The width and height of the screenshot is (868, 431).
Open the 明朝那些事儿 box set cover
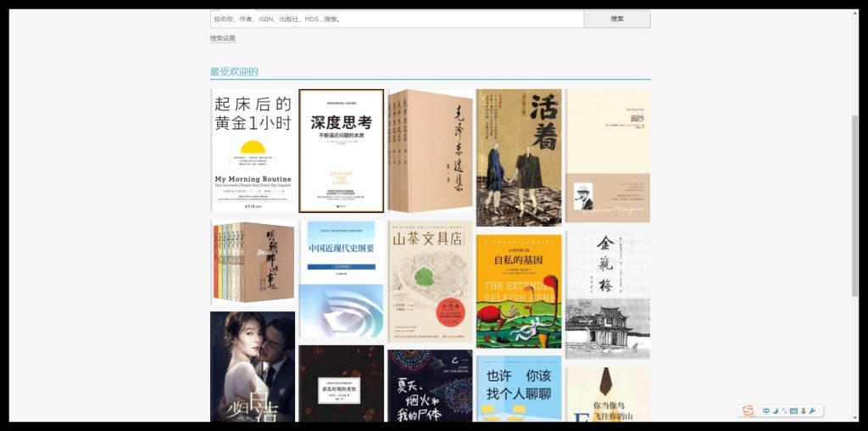(253, 262)
